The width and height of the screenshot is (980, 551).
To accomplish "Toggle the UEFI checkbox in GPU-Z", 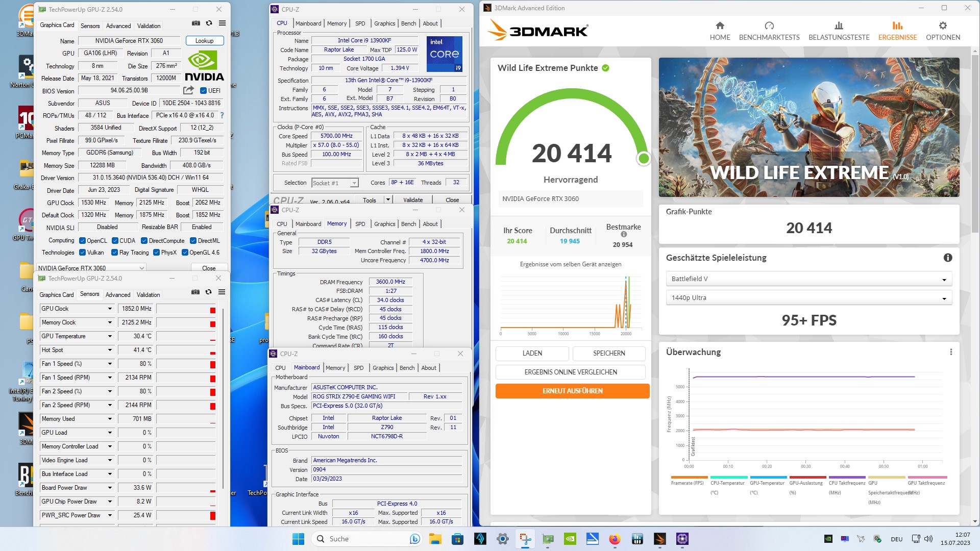I will pyautogui.click(x=203, y=91).
